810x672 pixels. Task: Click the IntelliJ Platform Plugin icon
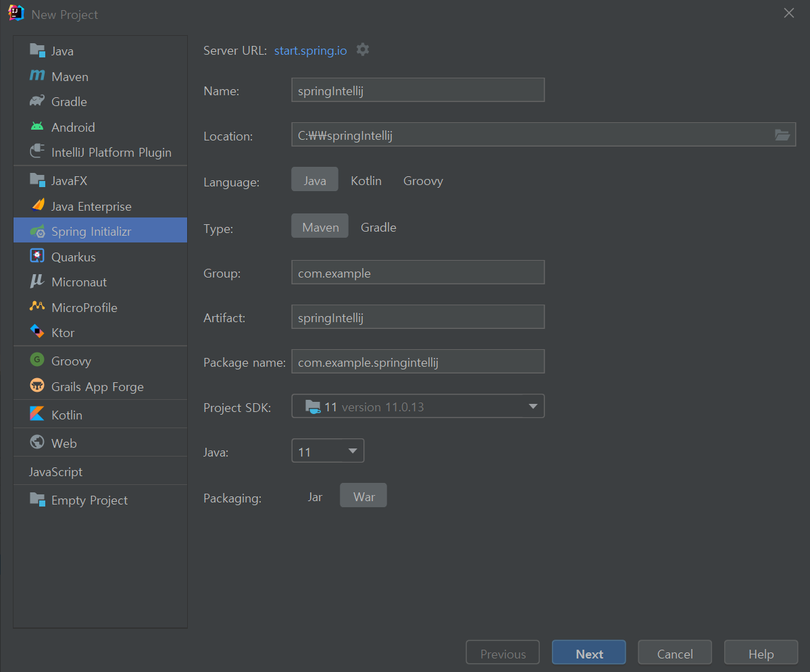coord(37,151)
